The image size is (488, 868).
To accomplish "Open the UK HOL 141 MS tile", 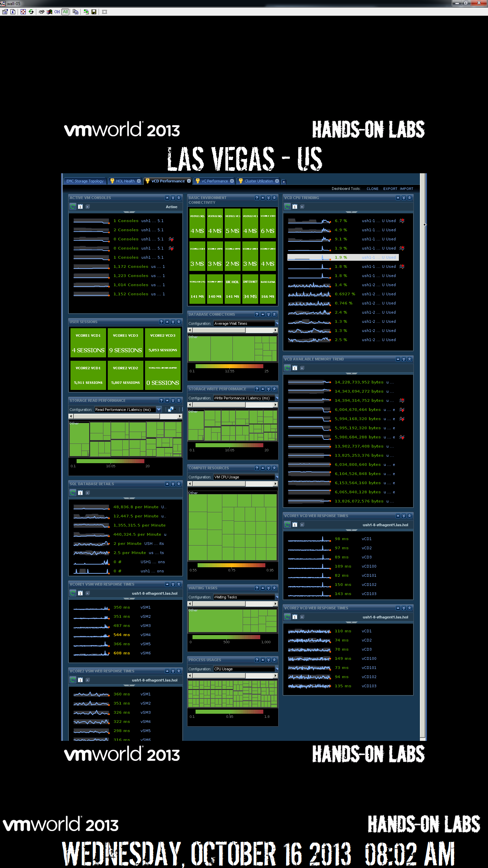I will (x=232, y=289).
